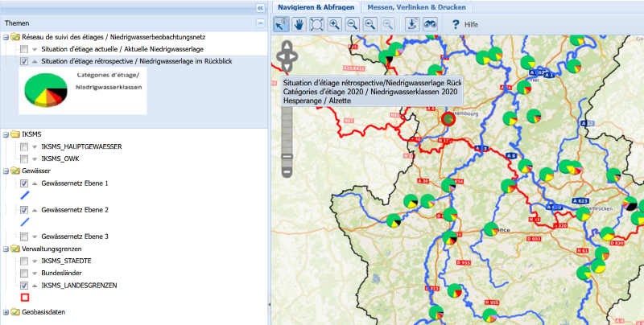This screenshot has height=325, width=644.
Task: Enable Situation d'étiage actuelle layer checkbox
Action: point(24,49)
